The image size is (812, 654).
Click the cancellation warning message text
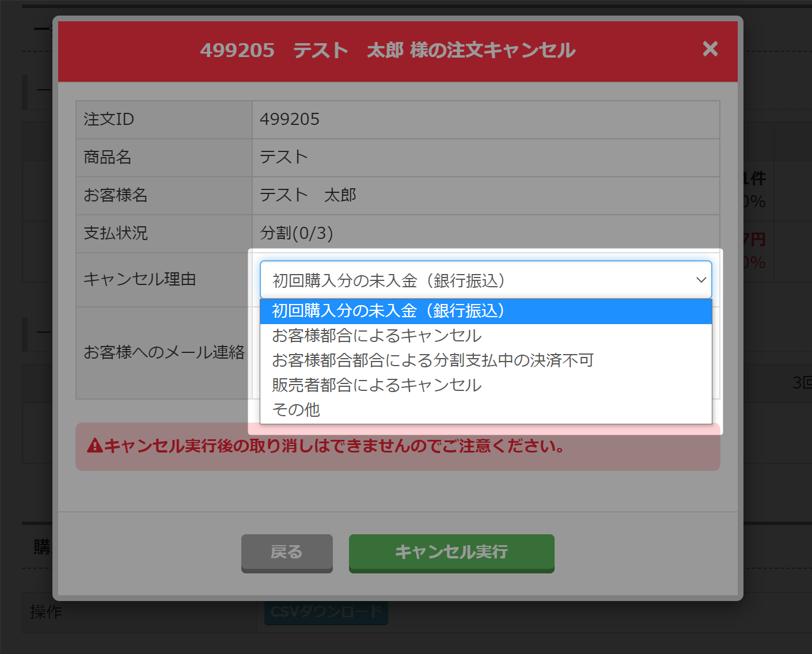pyautogui.click(x=334, y=446)
